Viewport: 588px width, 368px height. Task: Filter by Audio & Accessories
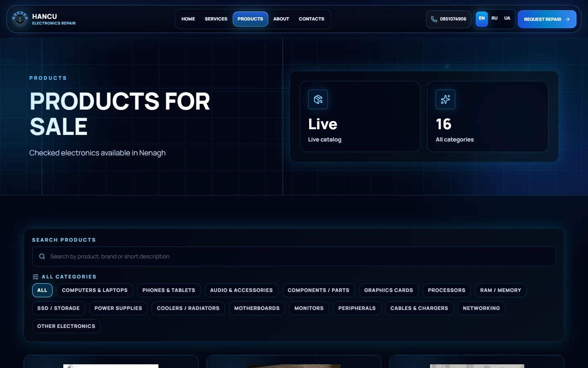pyautogui.click(x=241, y=290)
